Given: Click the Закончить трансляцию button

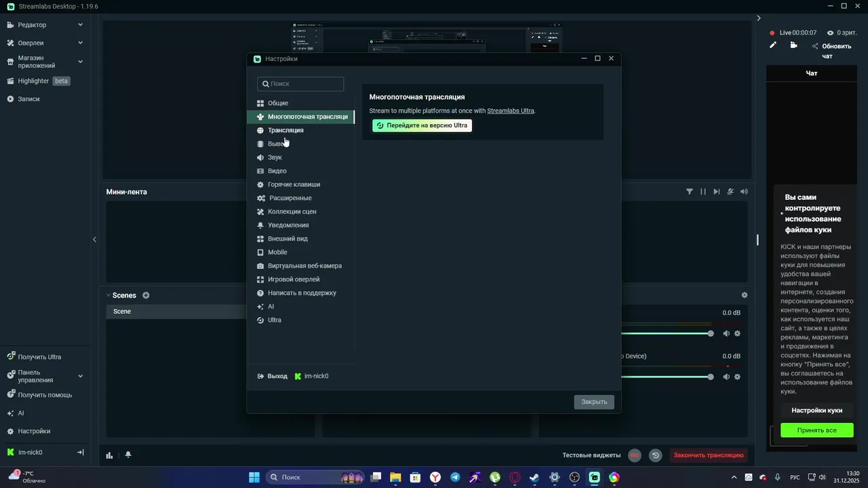Looking at the screenshot, I should (710, 455).
